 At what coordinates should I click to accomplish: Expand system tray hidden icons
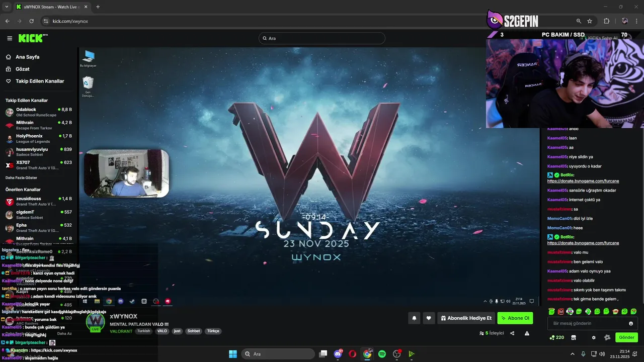pyautogui.click(x=572, y=354)
